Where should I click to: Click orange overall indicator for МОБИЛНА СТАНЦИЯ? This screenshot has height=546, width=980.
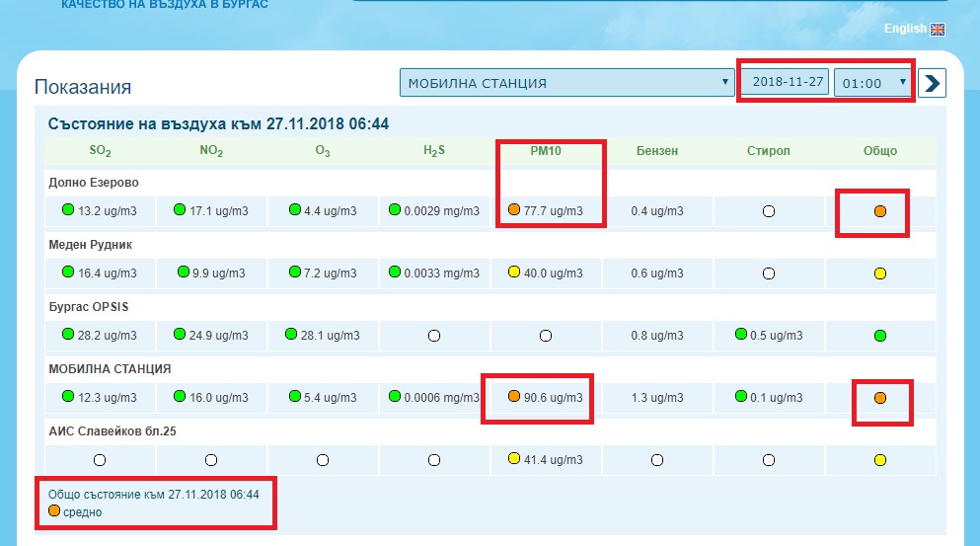pos(880,398)
